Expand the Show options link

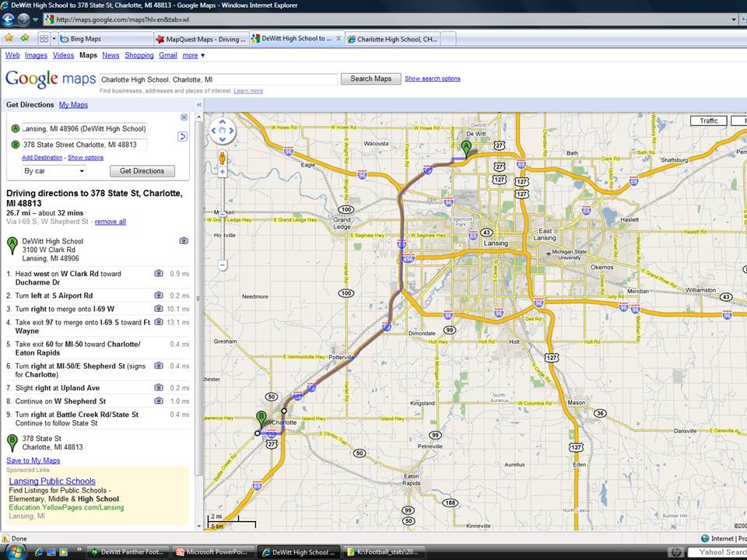(x=86, y=158)
